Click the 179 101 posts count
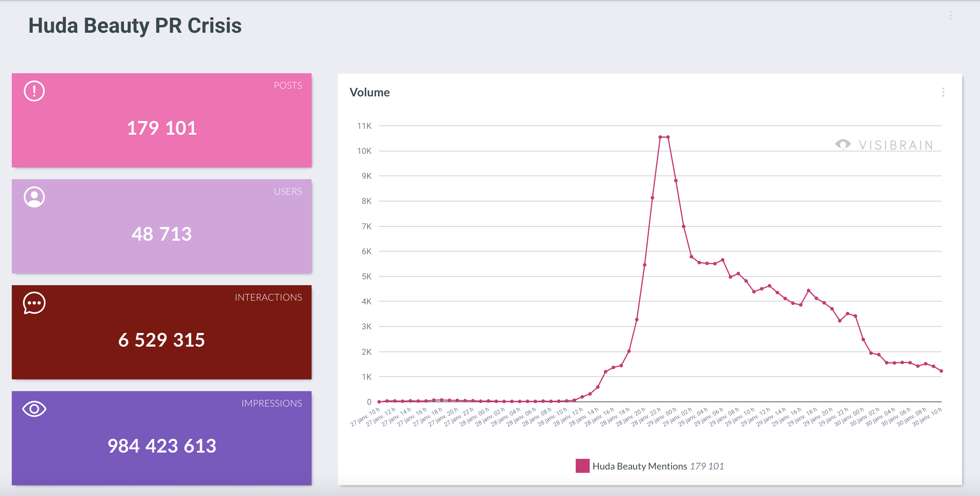Image resolution: width=980 pixels, height=496 pixels. (x=162, y=128)
